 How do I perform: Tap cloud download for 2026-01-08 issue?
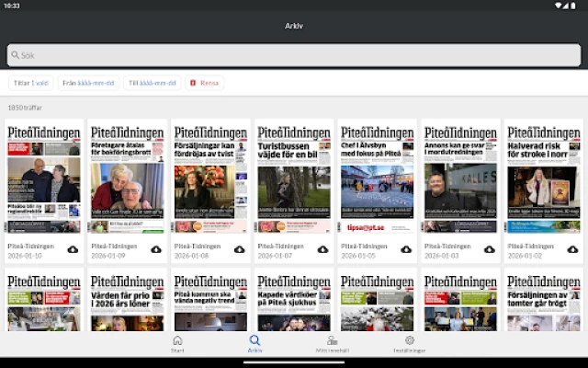click(240, 249)
